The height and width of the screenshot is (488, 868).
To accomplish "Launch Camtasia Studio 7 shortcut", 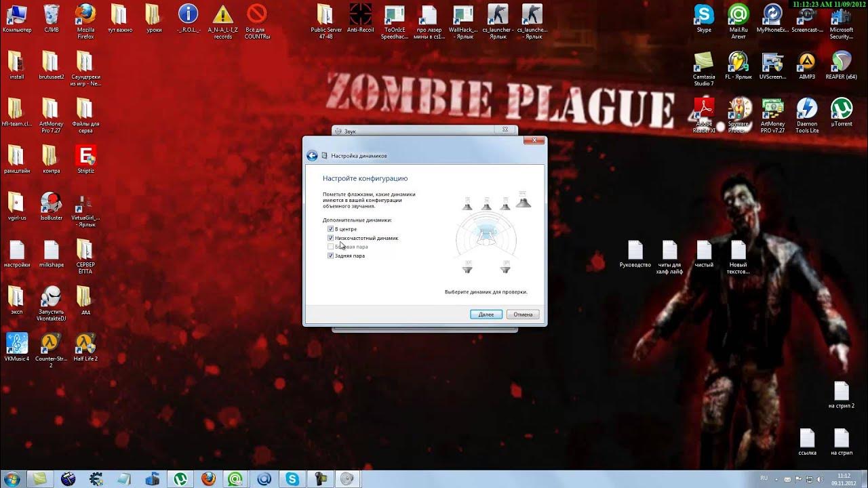I will [704, 68].
